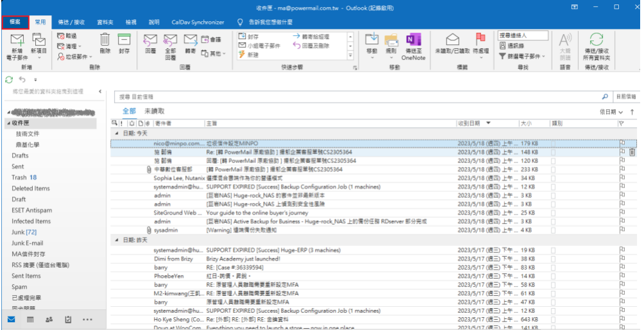Click the 未讀取/已讀取 envelope icon
Image resolution: width=644 pixels, height=330 pixels.
[452, 39]
